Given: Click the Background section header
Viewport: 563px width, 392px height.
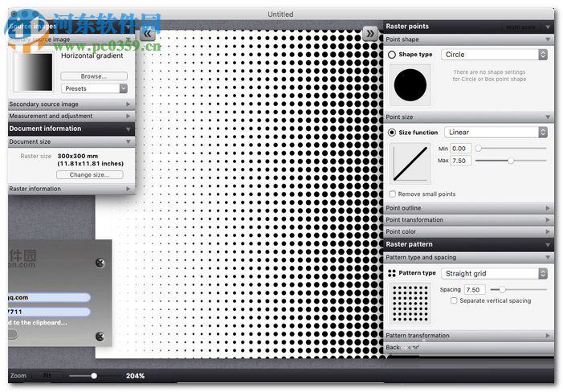Looking at the screenshot, I should pyautogui.click(x=469, y=348).
